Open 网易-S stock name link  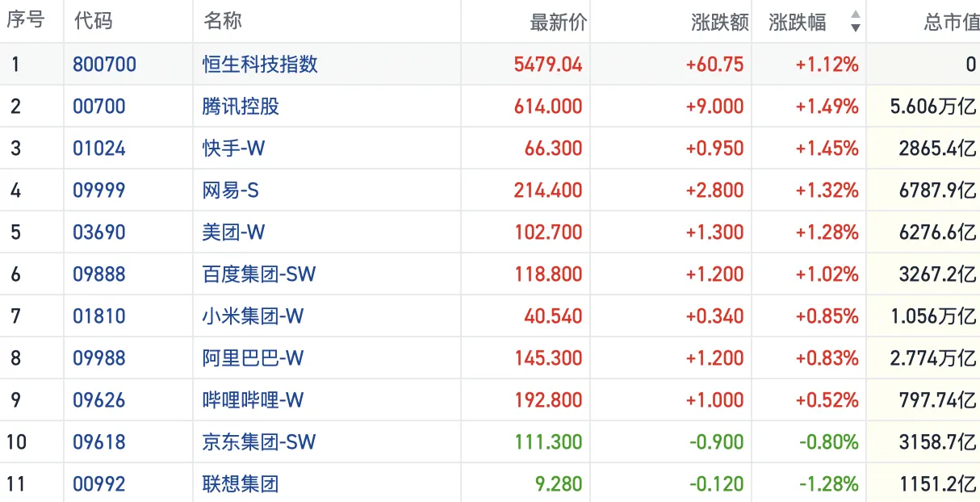tap(230, 190)
